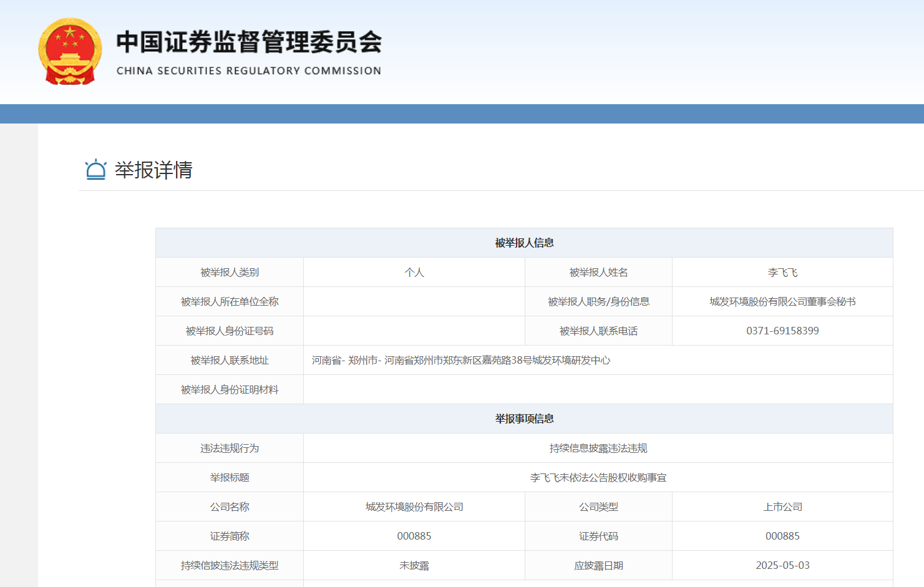Click the 被举报人身份证号码 label
This screenshot has height=587, width=924.
pos(230,331)
